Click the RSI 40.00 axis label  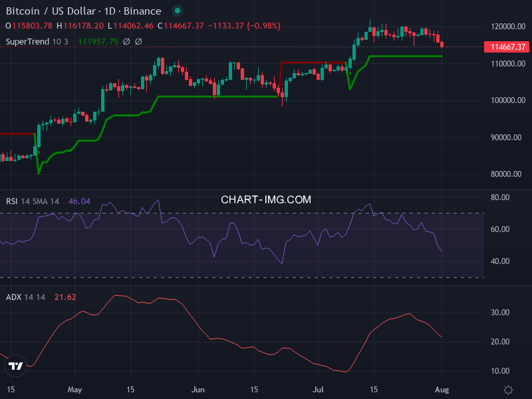point(500,261)
